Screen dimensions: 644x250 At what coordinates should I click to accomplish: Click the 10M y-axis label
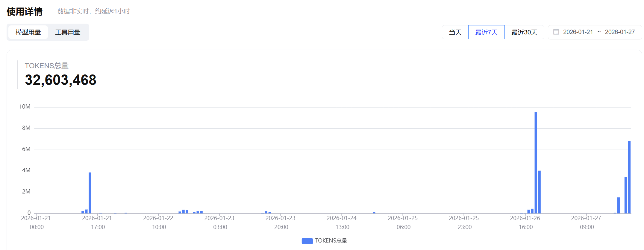[x=25, y=107]
